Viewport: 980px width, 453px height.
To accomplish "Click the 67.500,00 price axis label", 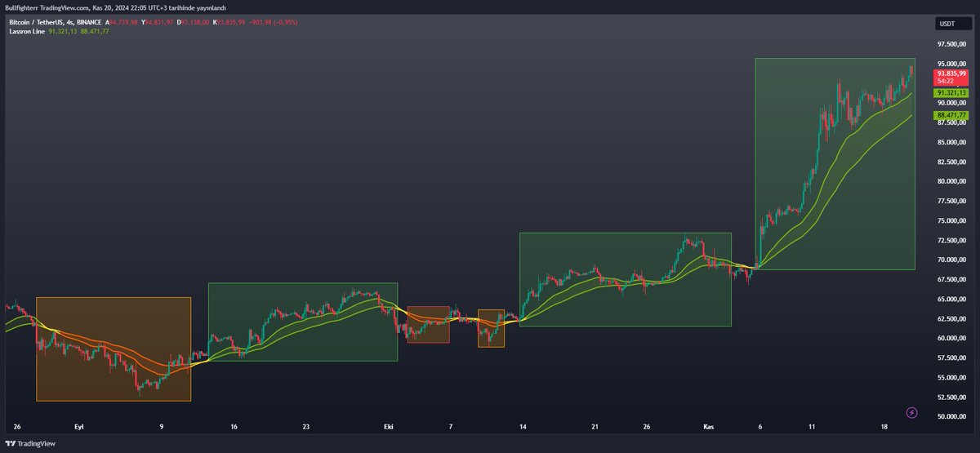I will pos(951,279).
